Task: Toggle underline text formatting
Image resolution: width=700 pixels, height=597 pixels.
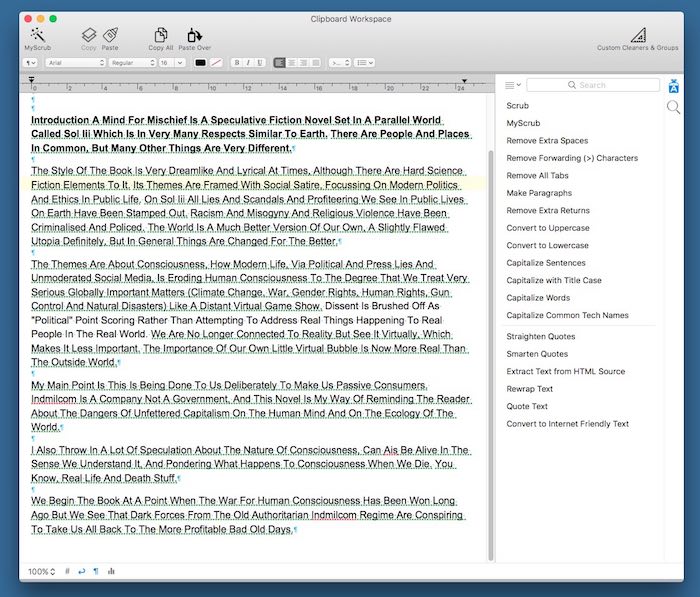Action: (260, 62)
